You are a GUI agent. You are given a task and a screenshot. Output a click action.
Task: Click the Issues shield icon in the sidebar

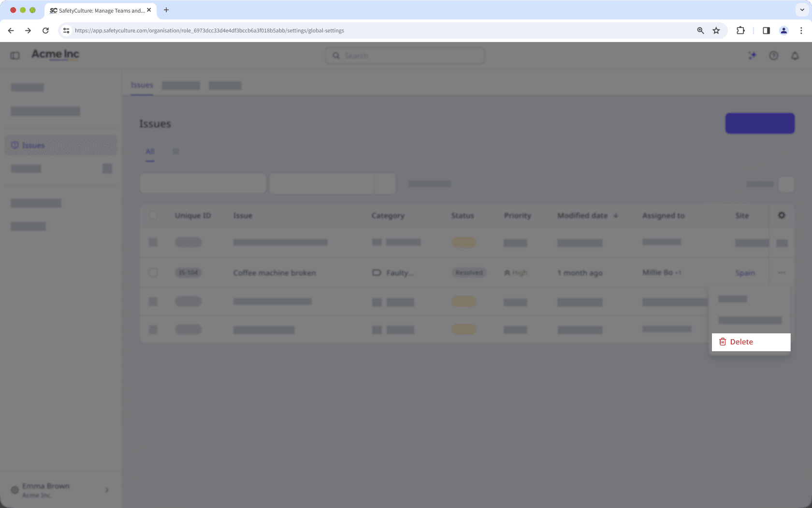point(15,145)
